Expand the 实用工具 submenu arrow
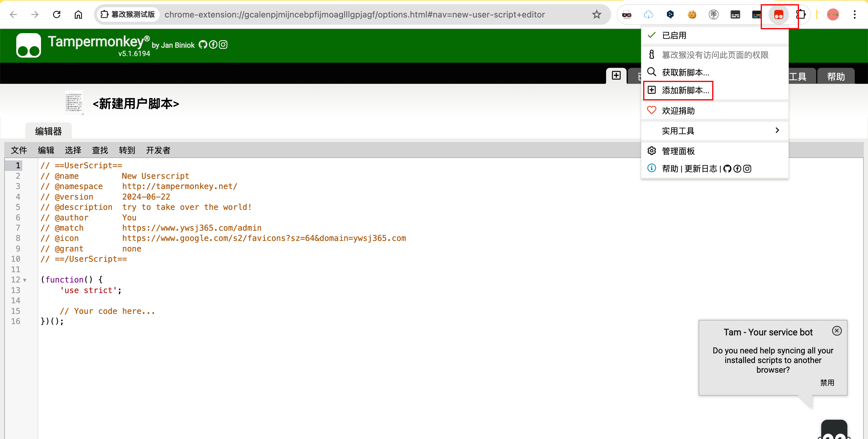The image size is (868, 439). 777,131
